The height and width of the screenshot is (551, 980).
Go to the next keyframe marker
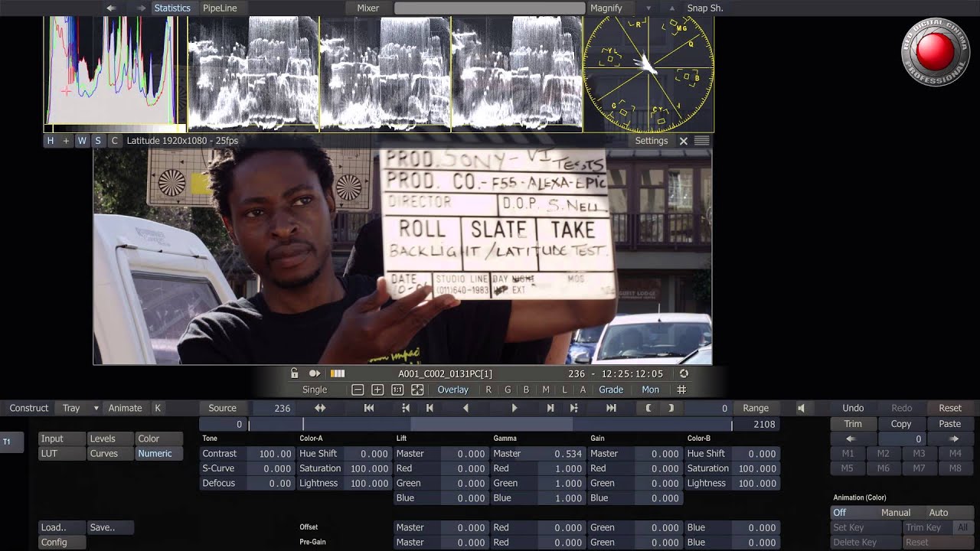(574, 408)
